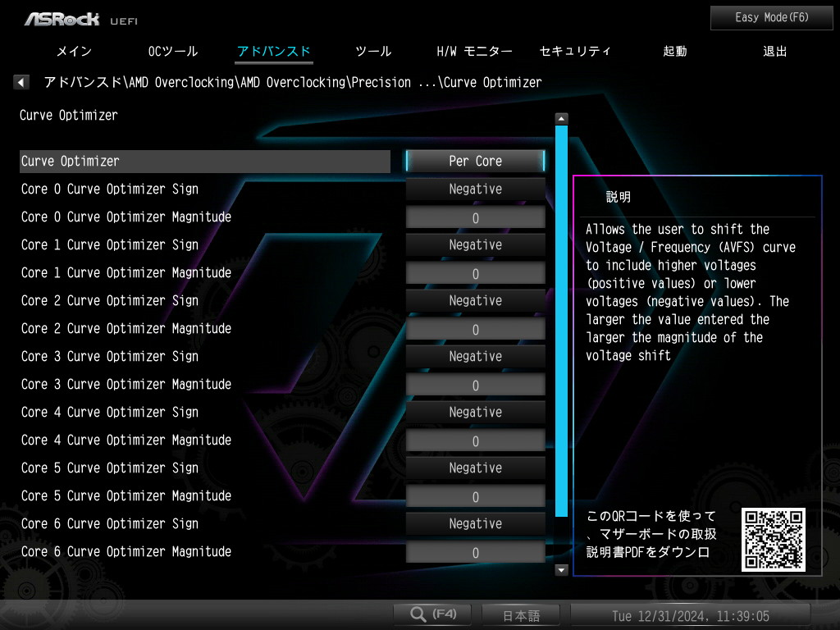Select Core 3 Curve Optimizer Magnitude label
The height and width of the screenshot is (630, 840).
click(126, 384)
